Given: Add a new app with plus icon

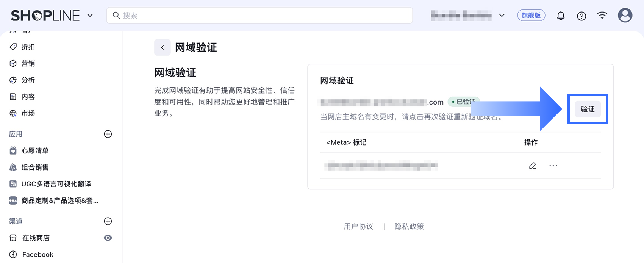Looking at the screenshot, I should pos(108,134).
